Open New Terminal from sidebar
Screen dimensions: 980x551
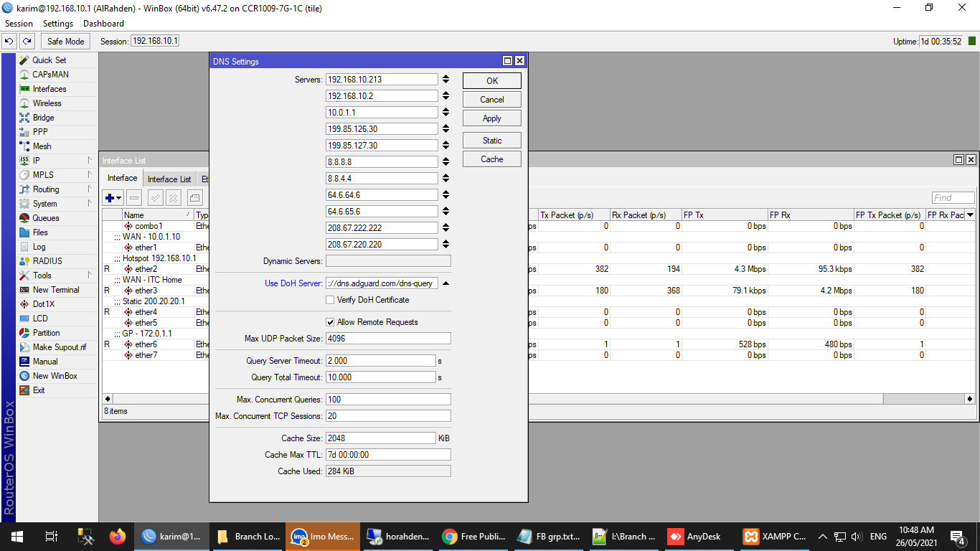[x=56, y=290]
